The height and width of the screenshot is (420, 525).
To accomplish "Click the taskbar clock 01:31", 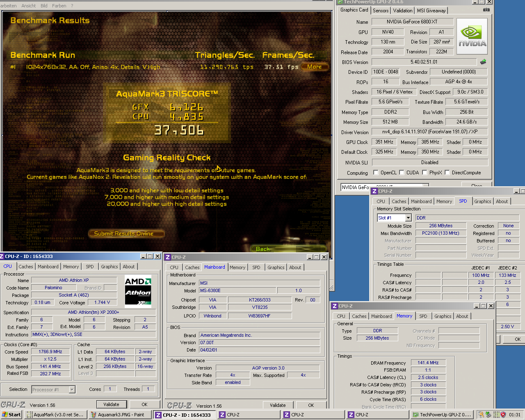I will [x=515, y=415].
